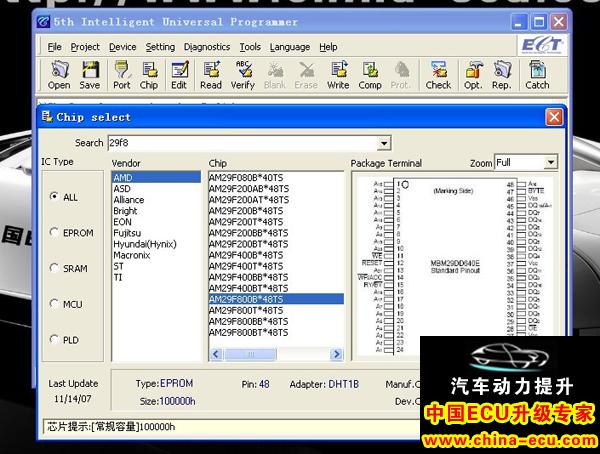The height and width of the screenshot is (454, 600).
Task: Open the Port settings icon
Action: [x=122, y=75]
